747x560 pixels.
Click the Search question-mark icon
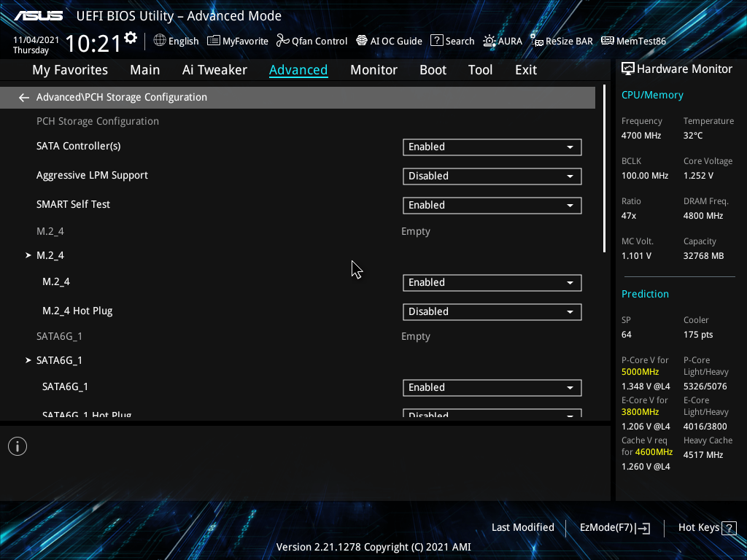(x=436, y=41)
